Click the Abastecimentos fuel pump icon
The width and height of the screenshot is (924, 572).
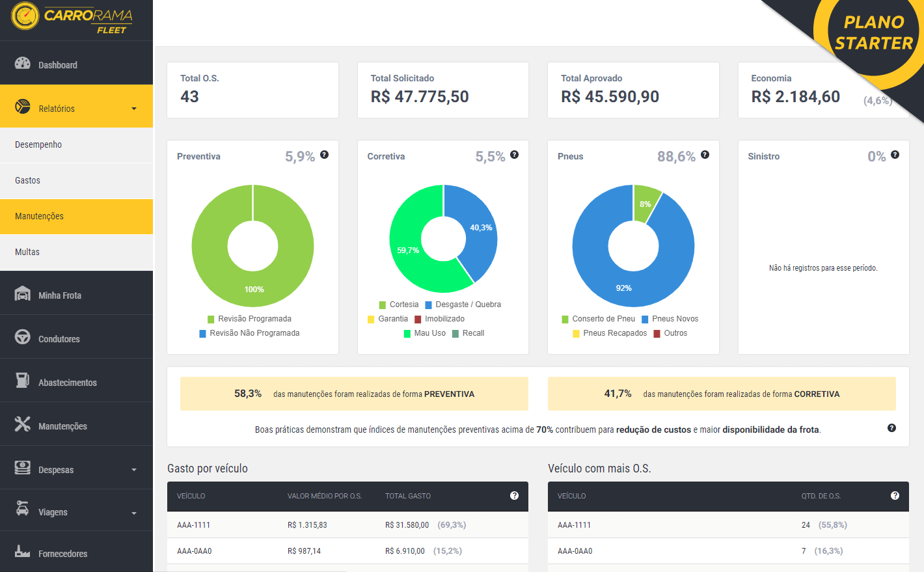tap(23, 381)
